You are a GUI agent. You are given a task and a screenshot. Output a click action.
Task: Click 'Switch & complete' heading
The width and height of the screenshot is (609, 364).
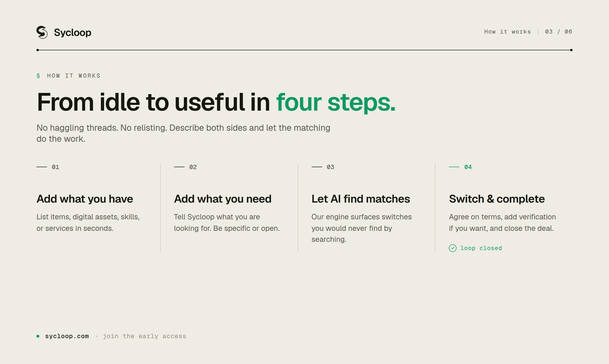click(497, 199)
